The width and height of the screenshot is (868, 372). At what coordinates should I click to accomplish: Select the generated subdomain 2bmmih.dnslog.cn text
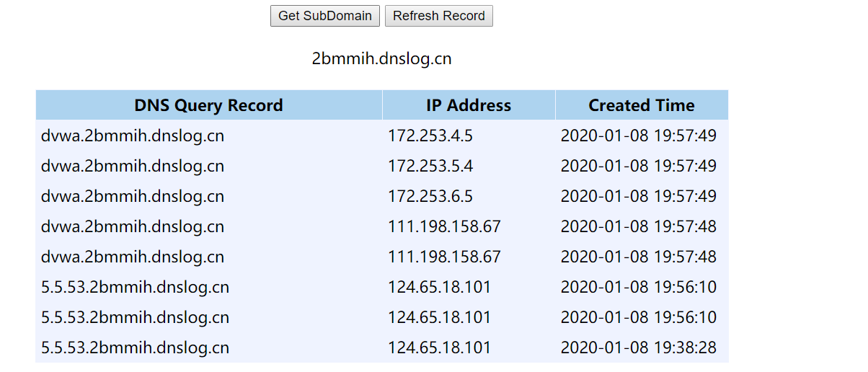coord(382,58)
